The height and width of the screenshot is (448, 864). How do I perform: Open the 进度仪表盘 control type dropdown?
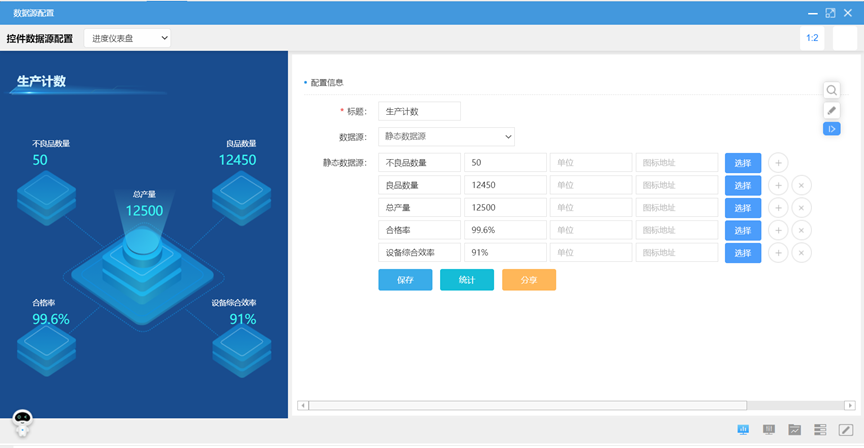[127, 38]
